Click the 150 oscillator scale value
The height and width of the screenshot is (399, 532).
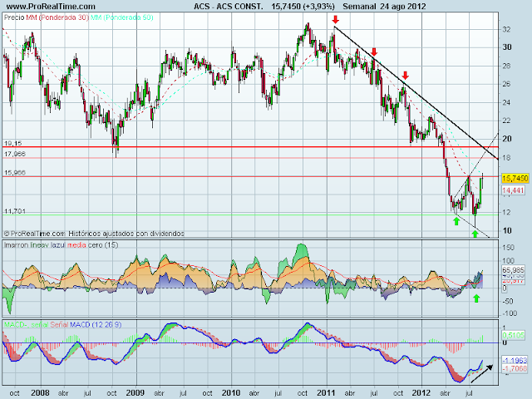tap(508, 248)
